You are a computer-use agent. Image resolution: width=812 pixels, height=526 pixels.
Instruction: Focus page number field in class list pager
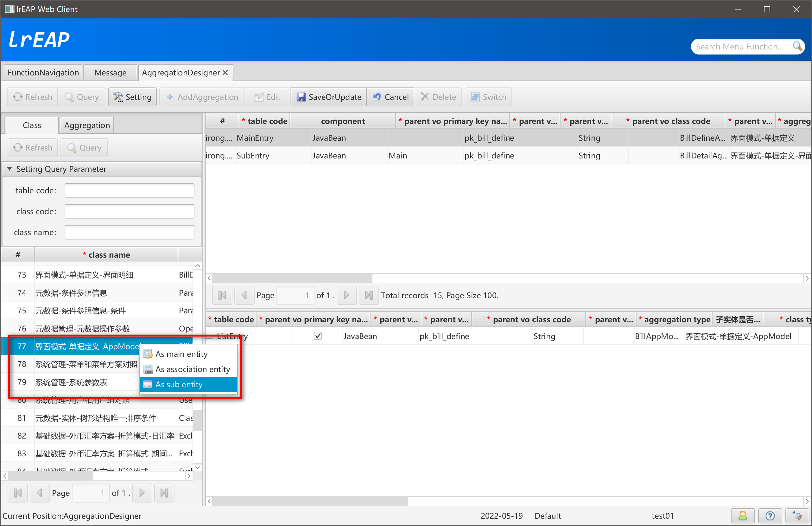pyautogui.click(x=91, y=493)
